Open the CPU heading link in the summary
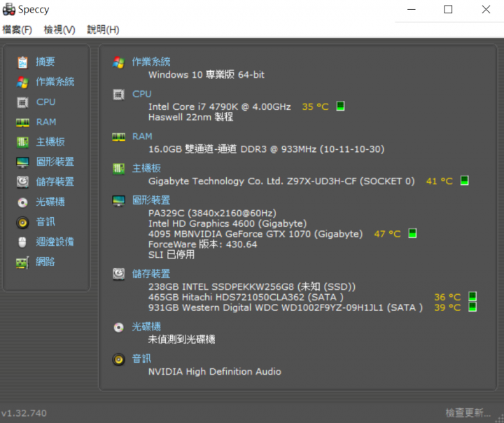Image resolution: width=504 pixels, height=423 pixels. coord(141,94)
